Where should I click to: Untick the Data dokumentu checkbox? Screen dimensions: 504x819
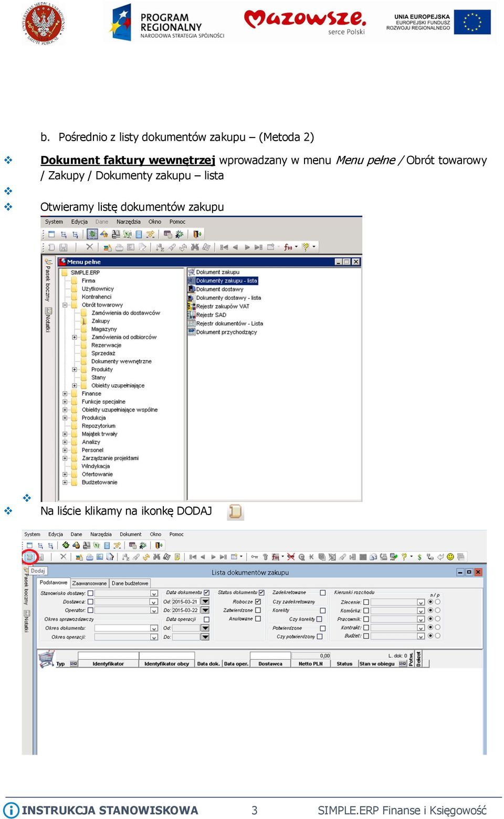click(206, 593)
